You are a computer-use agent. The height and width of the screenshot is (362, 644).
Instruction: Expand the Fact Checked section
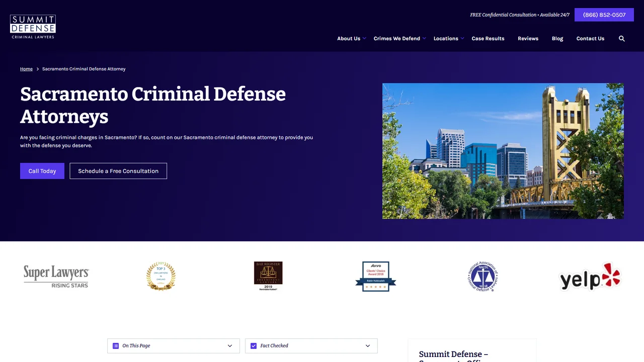pyautogui.click(x=311, y=346)
